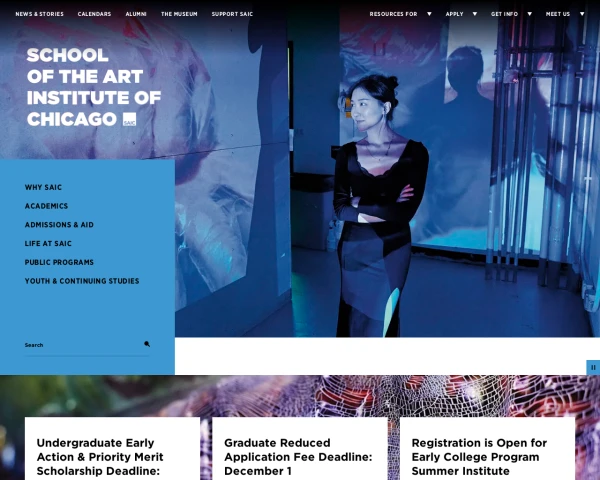Open Early College Program registration card
This screenshot has height=480, width=600.
coord(488,449)
